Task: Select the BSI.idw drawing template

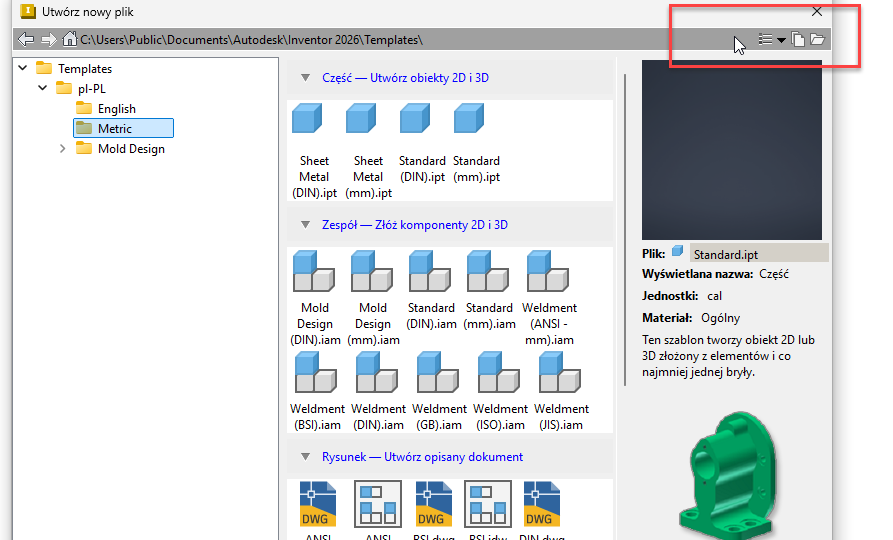Action: pos(488,505)
